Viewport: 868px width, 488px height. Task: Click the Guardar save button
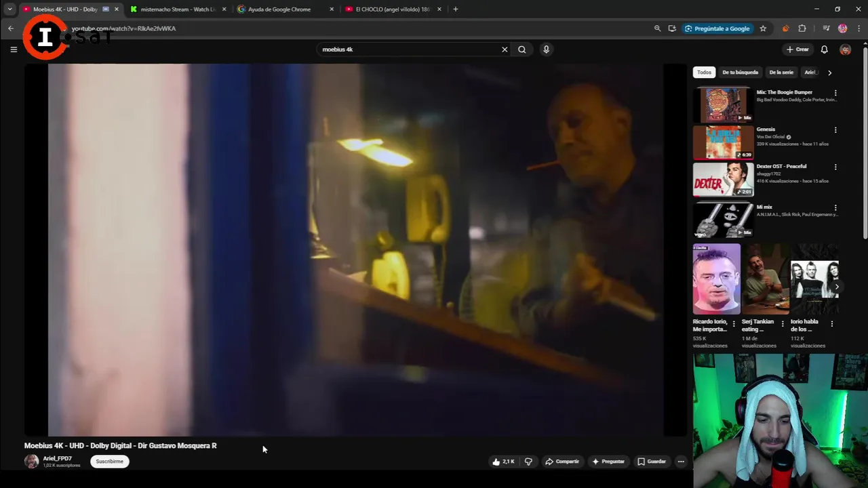[652, 462]
